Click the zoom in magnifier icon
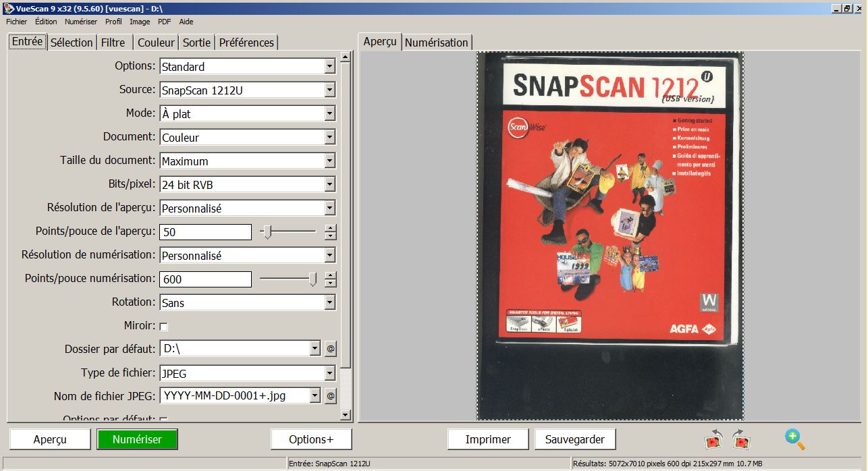Screen dimensions: 868x471 coord(795,439)
